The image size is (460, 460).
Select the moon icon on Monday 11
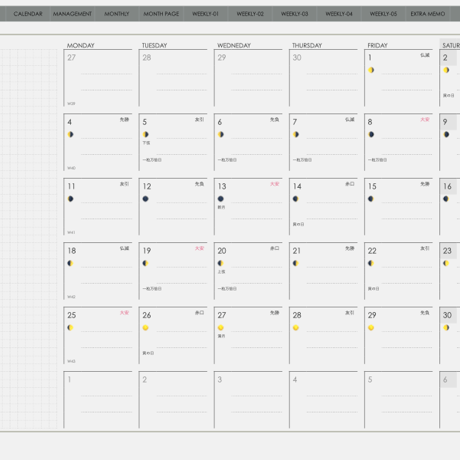click(70, 199)
